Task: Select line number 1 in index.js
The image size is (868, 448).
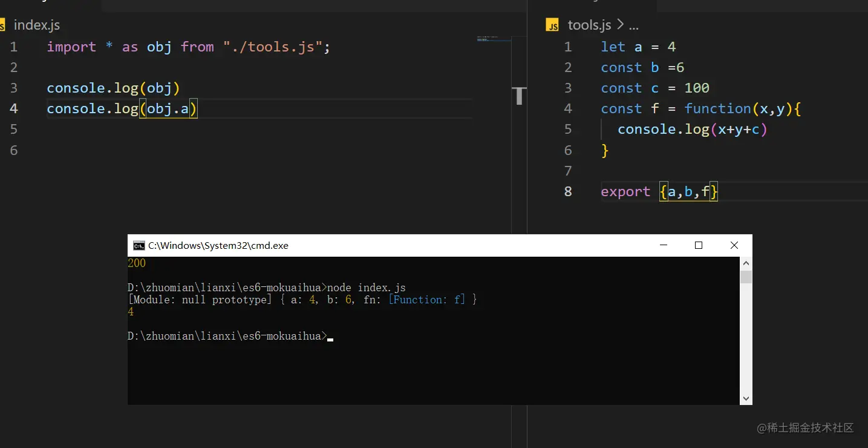Action: [14, 47]
